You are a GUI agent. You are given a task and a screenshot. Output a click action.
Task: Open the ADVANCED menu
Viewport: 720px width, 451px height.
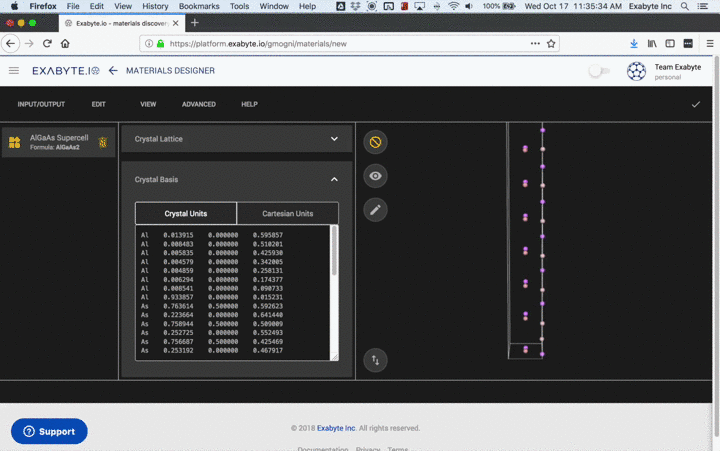199,104
